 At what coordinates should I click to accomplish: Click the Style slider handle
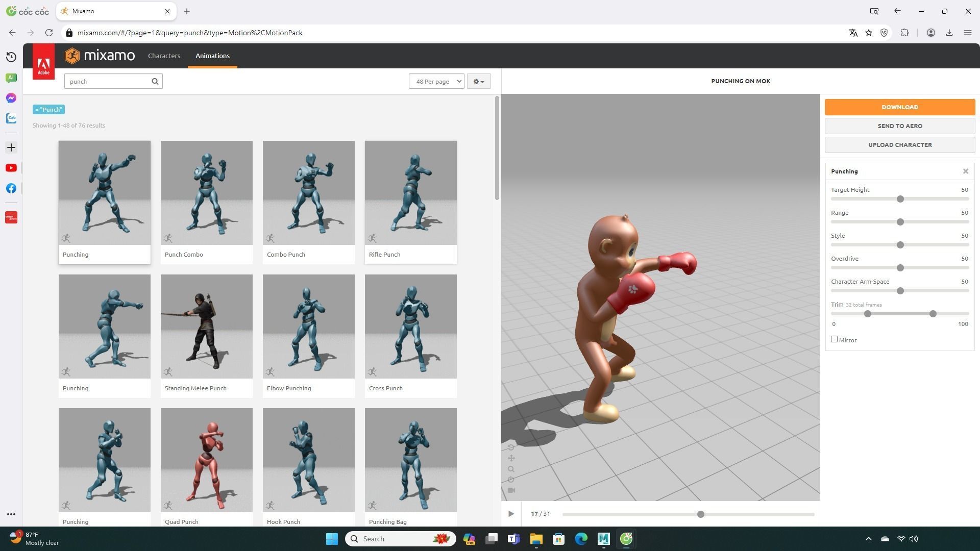click(x=900, y=245)
